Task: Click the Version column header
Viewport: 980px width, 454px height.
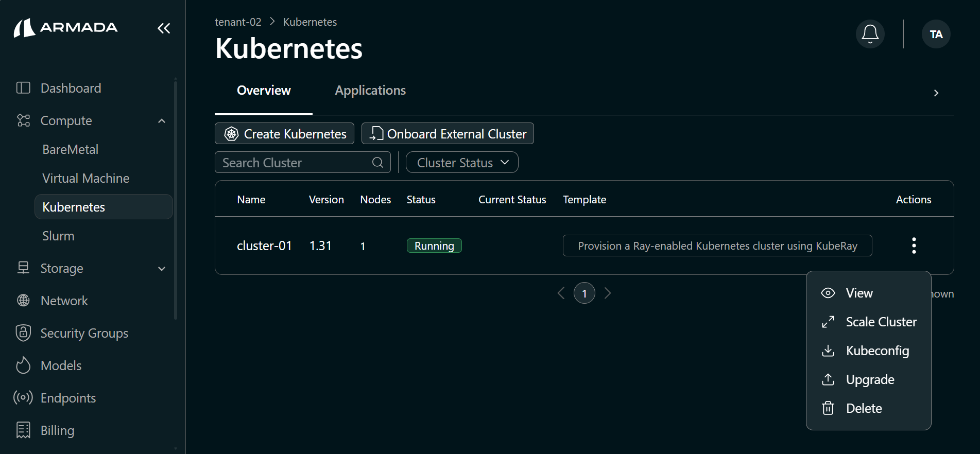Action: pyautogui.click(x=326, y=200)
